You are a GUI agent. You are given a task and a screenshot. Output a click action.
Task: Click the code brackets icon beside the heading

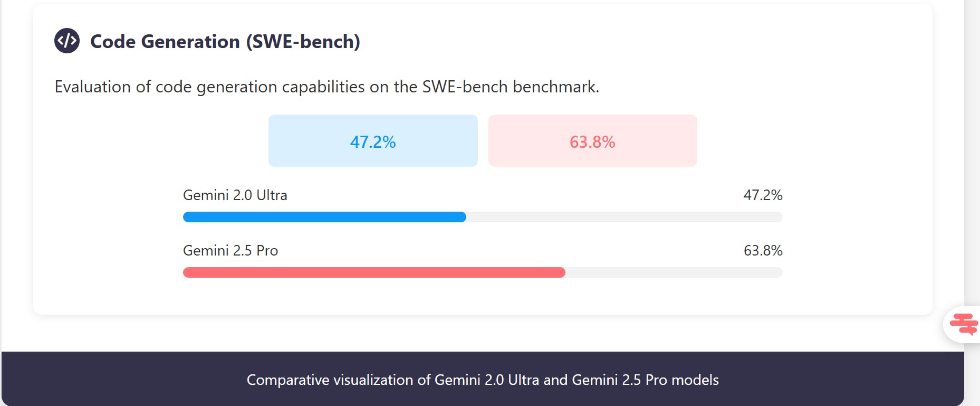(x=67, y=41)
